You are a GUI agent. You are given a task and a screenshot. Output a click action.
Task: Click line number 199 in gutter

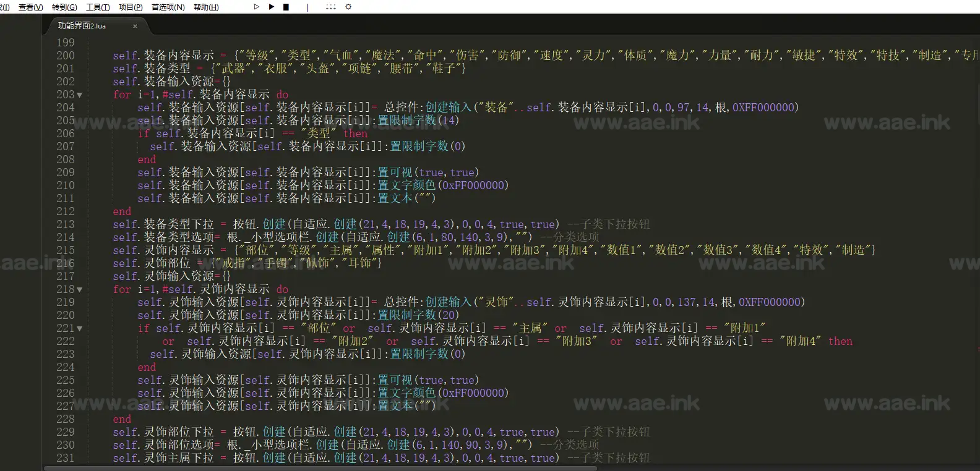(x=66, y=43)
